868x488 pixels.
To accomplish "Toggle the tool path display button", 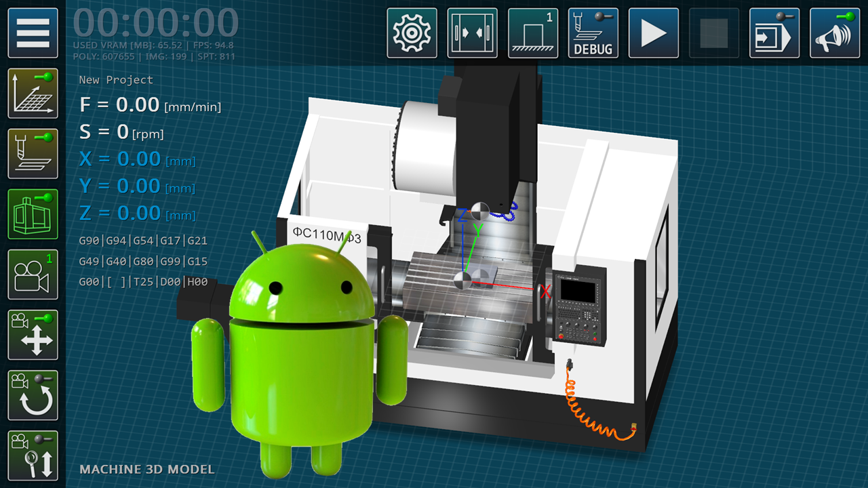I will 33,154.
